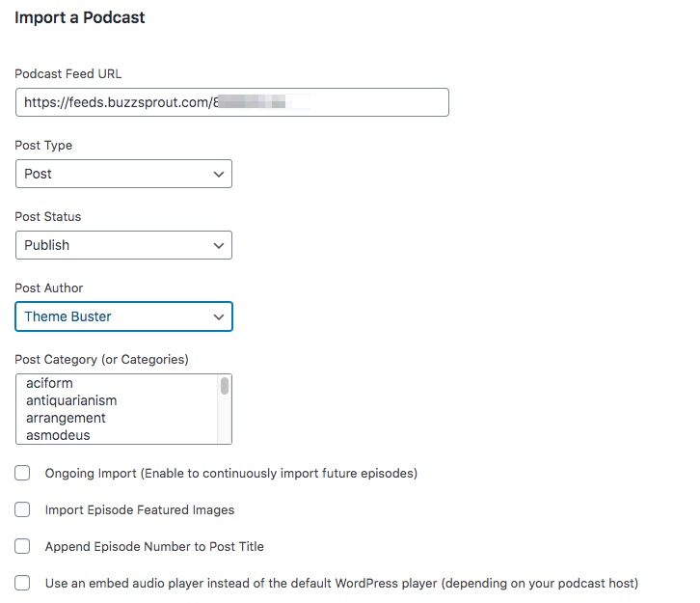
Task: Click the 'Import Episode Featured Images' label text
Action: click(140, 509)
